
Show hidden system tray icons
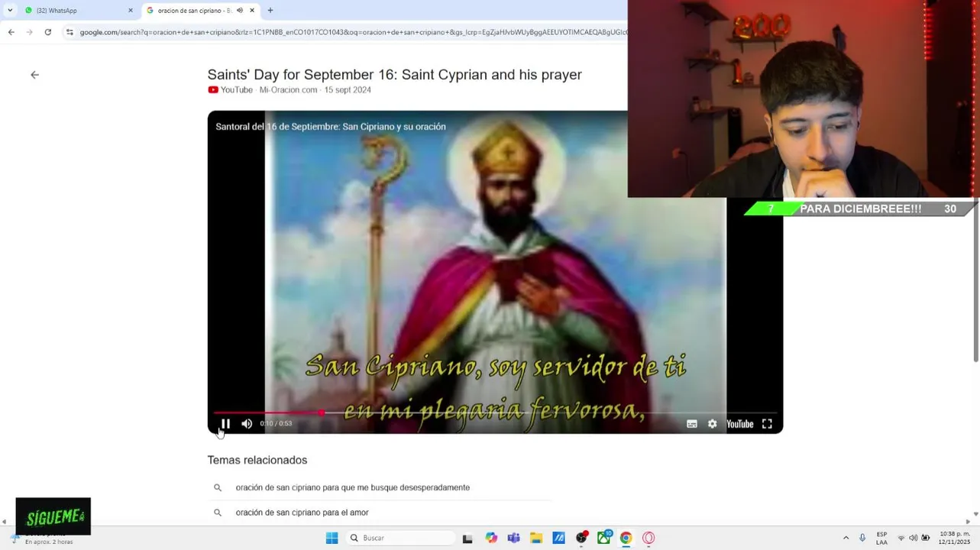click(x=846, y=538)
